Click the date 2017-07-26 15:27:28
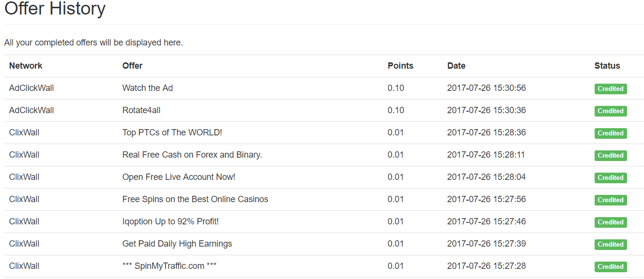 click(486, 266)
